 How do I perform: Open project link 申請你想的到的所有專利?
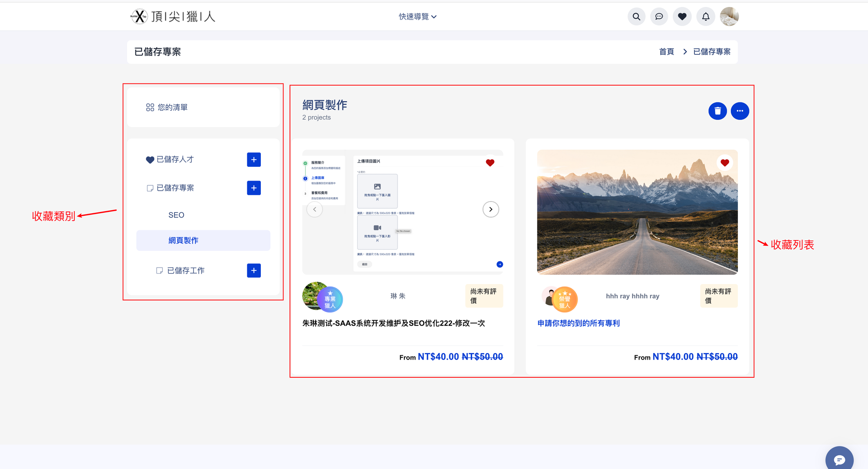point(578,323)
